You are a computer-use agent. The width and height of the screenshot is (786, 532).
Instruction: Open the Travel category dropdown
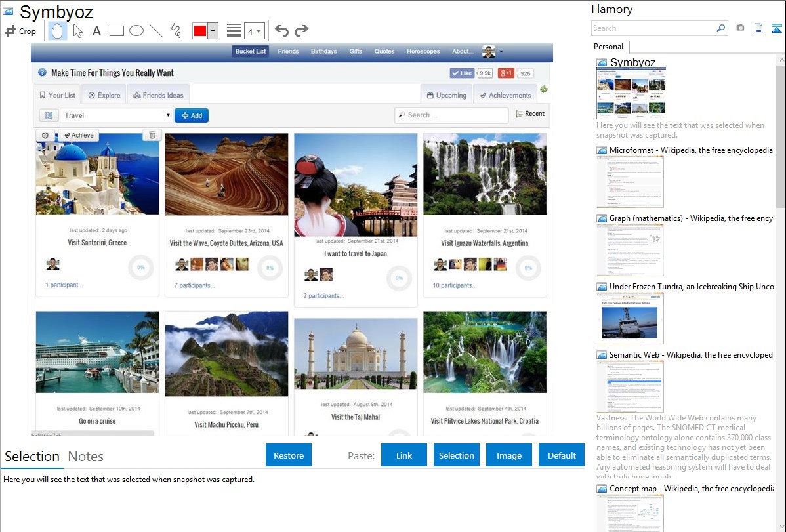point(116,115)
